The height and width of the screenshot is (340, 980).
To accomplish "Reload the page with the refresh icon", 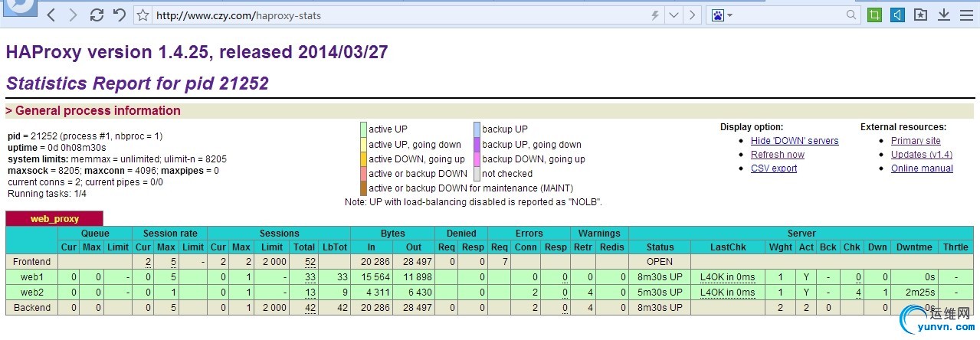I will (x=97, y=15).
